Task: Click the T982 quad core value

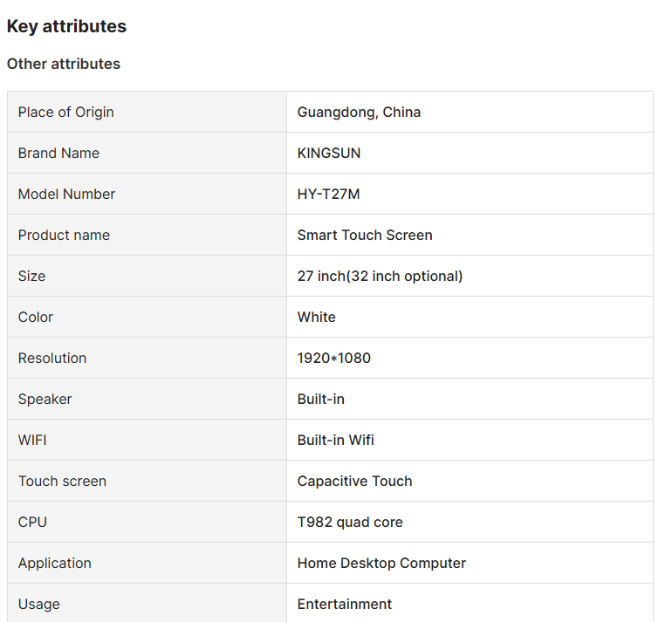Action: click(350, 522)
